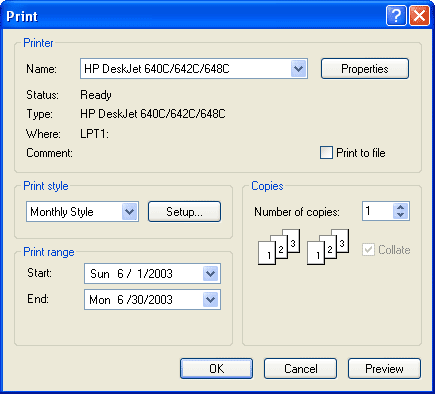Open the Monthly Style print style dropdown
Image resolution: width=435 pixels, height=394 pixels.
click(x=129, y=212)
